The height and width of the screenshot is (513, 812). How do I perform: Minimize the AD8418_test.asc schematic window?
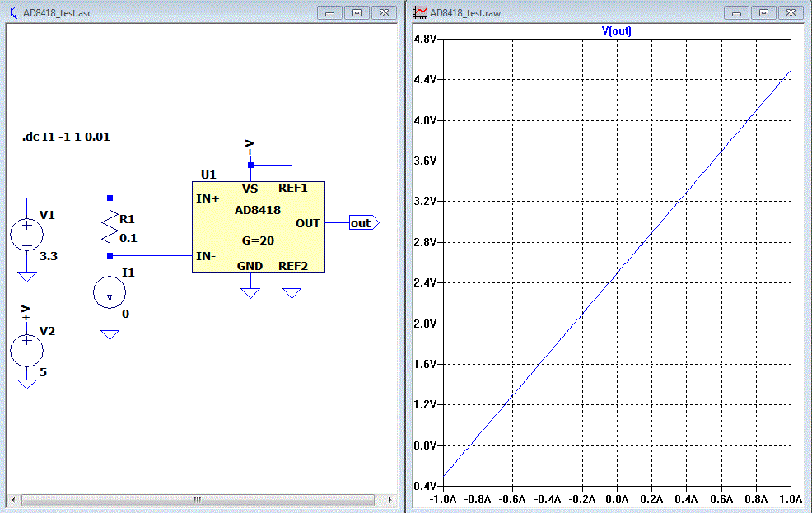pos(330,13)
